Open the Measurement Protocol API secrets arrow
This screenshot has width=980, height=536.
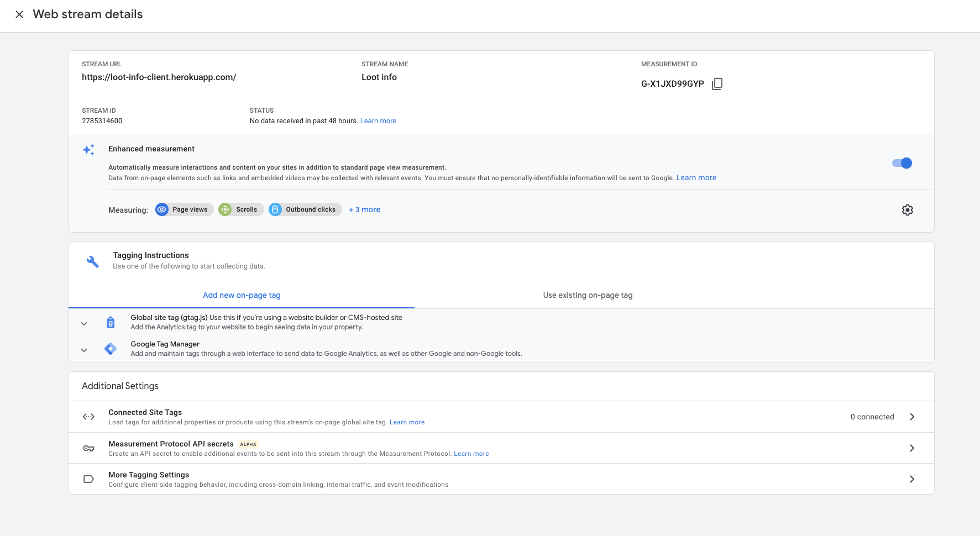(x=912, y=448)
